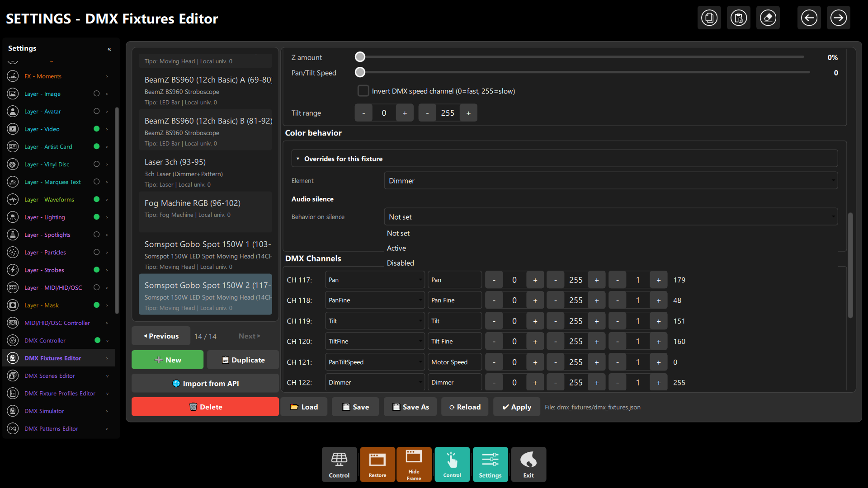Screen dimensions: 868x488
Task: Click the Exit icon in bottom bar
Action: point(528,465)
